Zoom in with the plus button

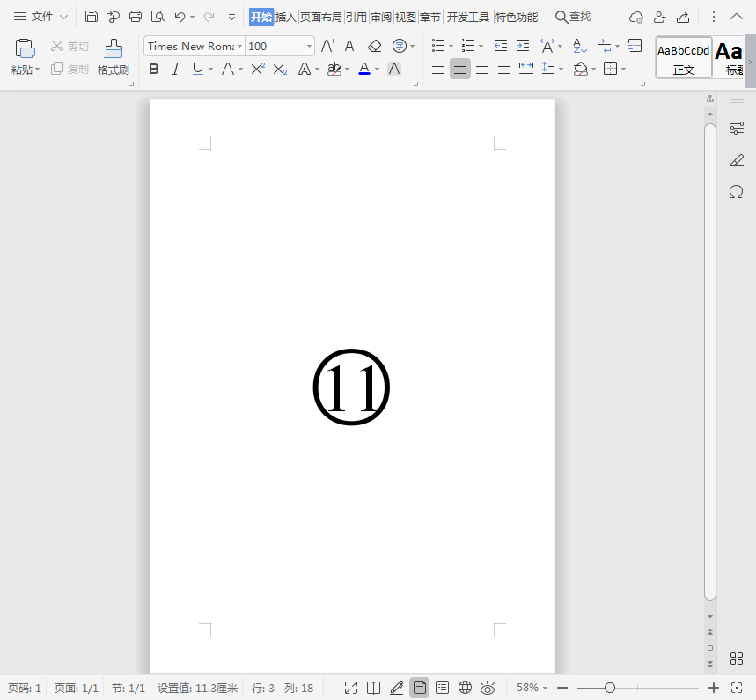coord(714,688)
